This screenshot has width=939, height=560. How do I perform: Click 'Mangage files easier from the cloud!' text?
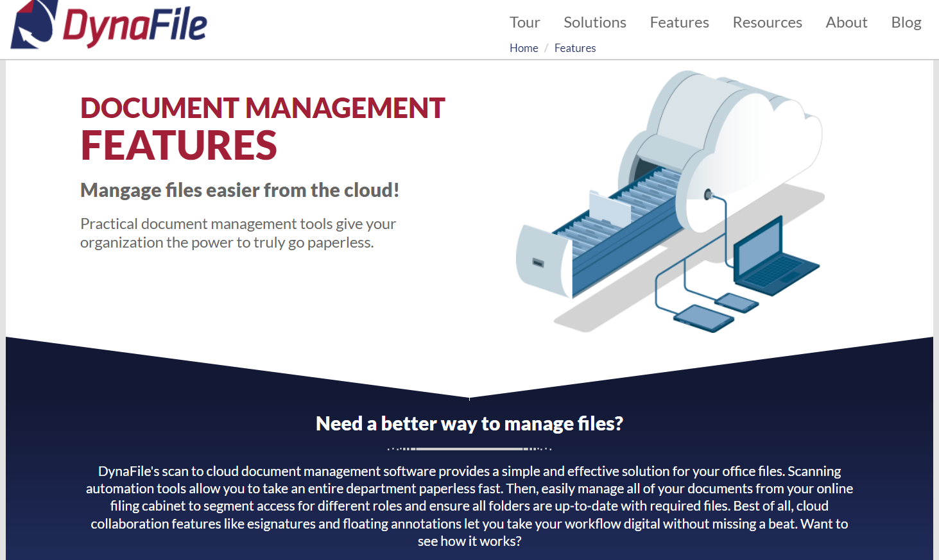(239, 190)
